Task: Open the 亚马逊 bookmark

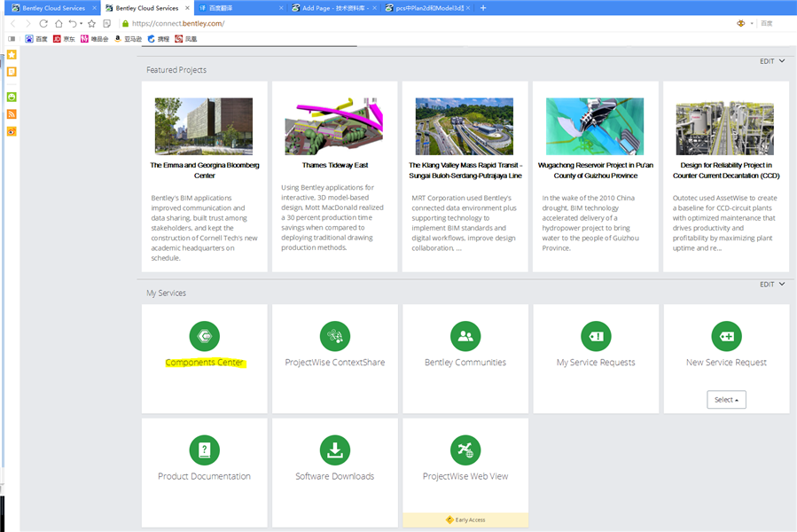Action: point(128,39)
